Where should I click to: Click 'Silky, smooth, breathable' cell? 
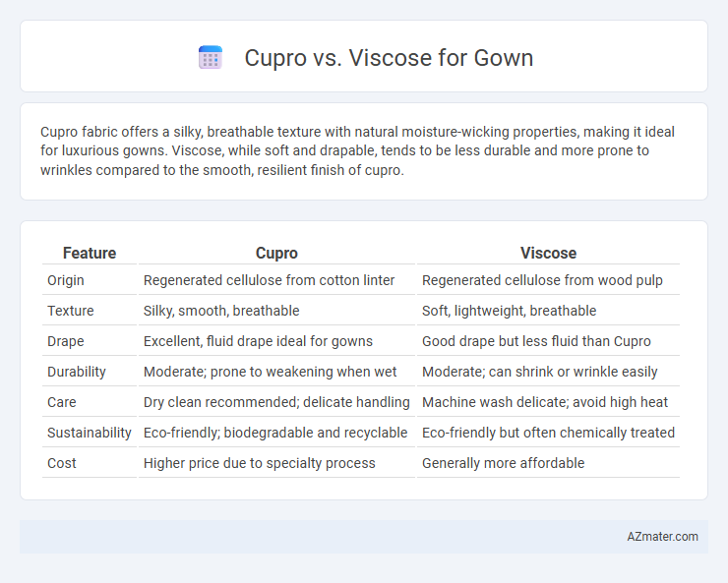[x=221, y=311]
